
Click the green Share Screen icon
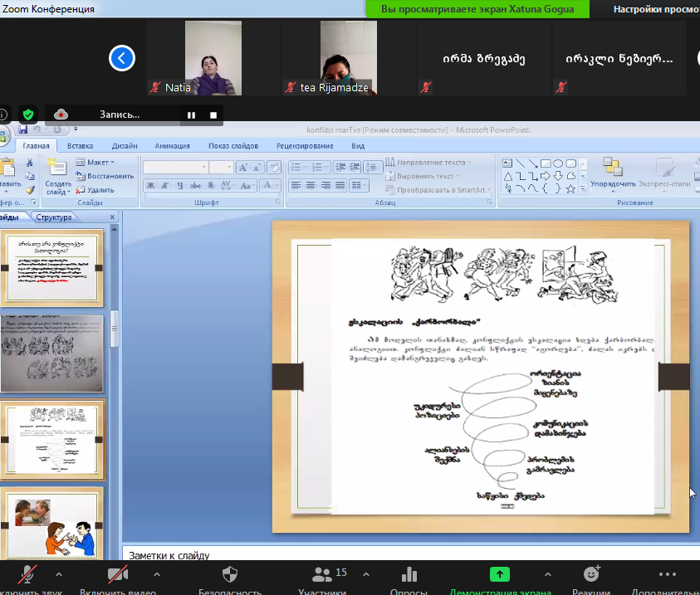pyautogui.click(x=499, y=574)
